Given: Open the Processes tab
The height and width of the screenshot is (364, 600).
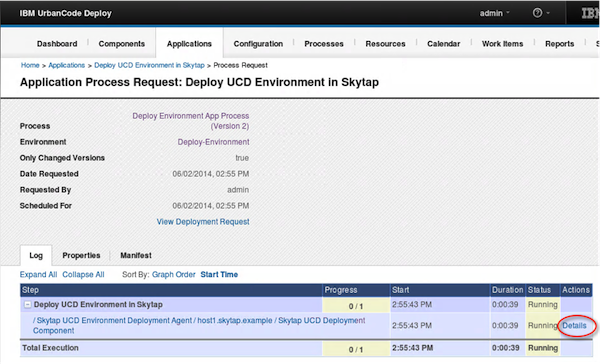Looking at the screenshot, I should click(x=324, y=44).
